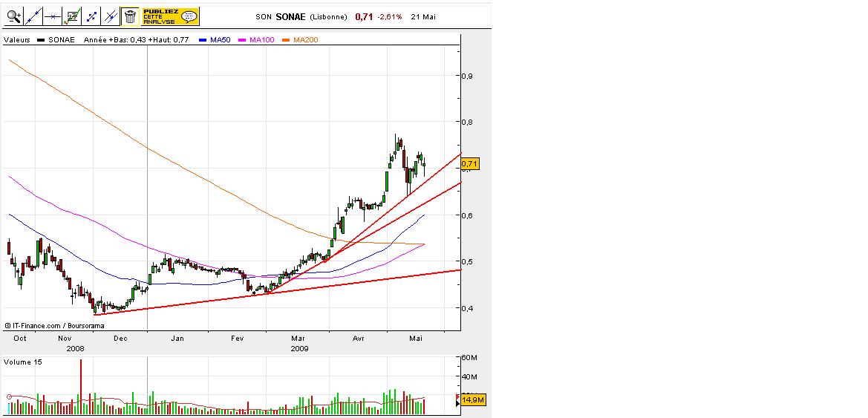Click the Oct month label on time axis
868x418 pixels.
pos(20,339)
